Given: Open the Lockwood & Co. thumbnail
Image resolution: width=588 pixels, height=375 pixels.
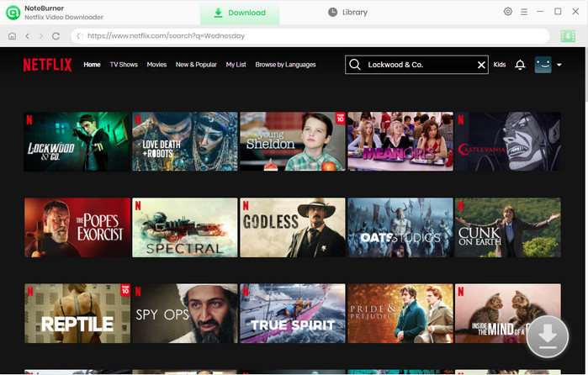Looking at the screenshot, I should click(77, 142).
